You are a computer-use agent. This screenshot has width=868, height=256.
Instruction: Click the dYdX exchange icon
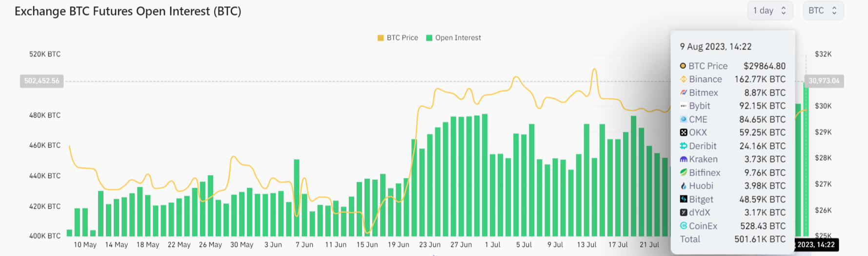click(x=684, y=213)
